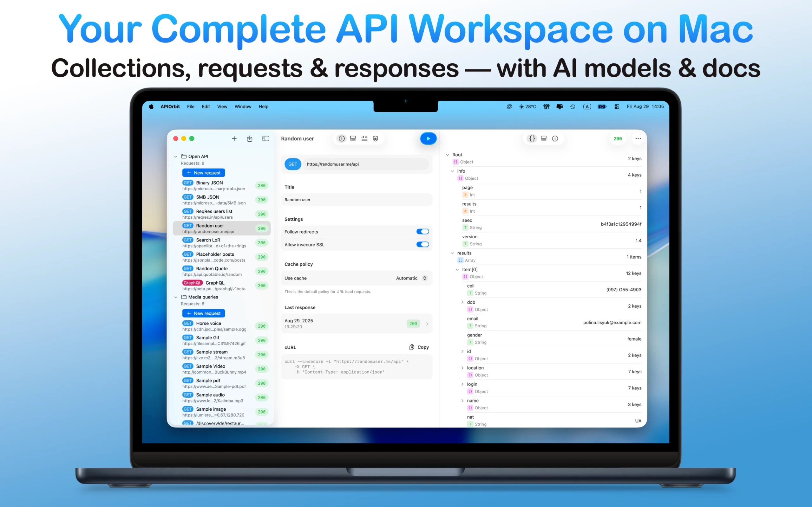Open the View menu in the menu bar
812x507 pixels.
coord(222,107)
